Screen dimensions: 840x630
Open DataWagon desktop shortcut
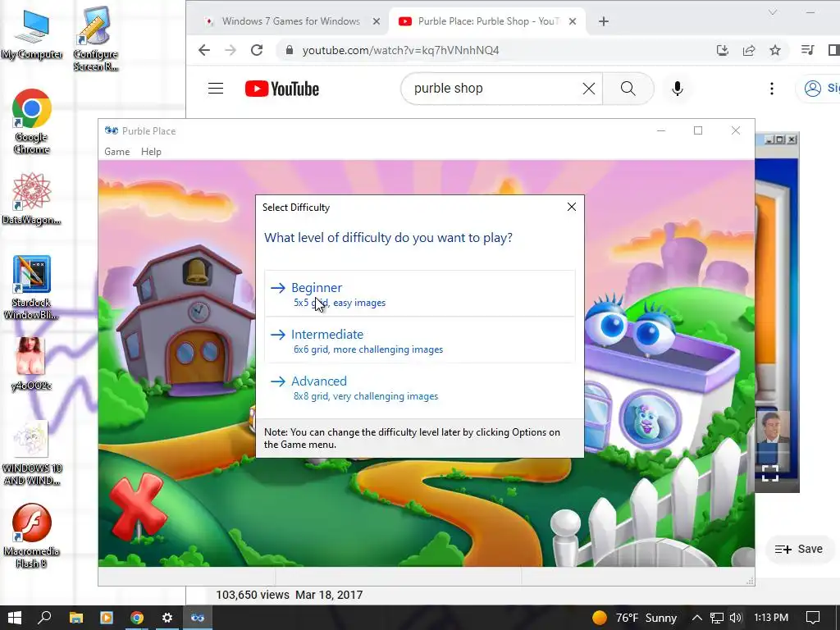32,199
